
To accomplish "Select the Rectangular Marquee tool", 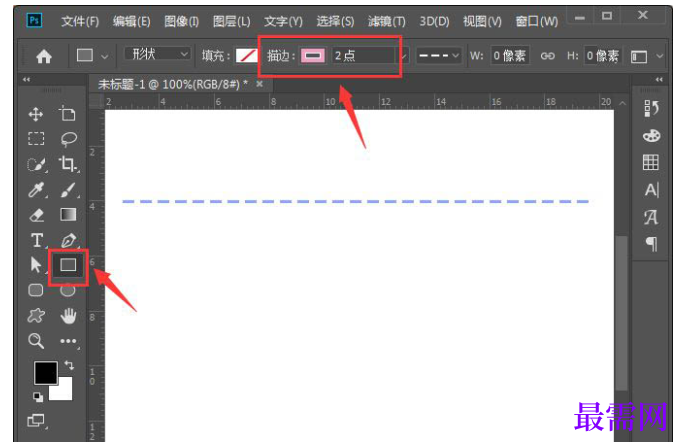I will click(36, 139).
